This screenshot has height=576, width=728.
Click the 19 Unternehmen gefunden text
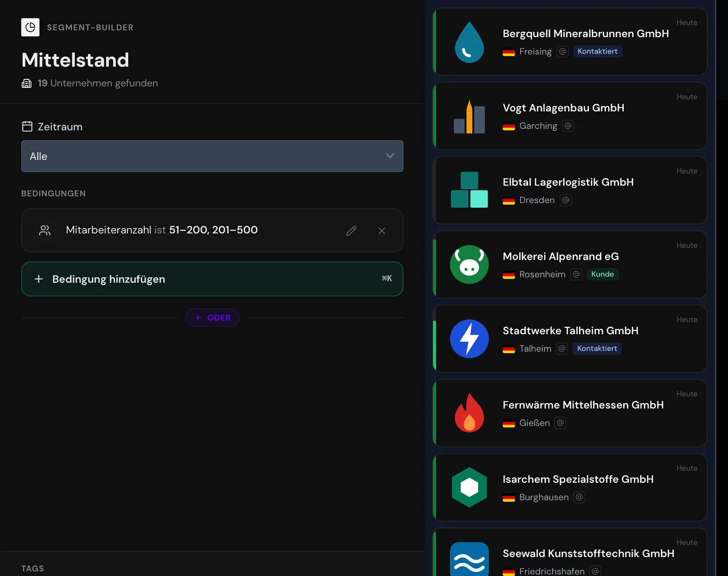98,83
